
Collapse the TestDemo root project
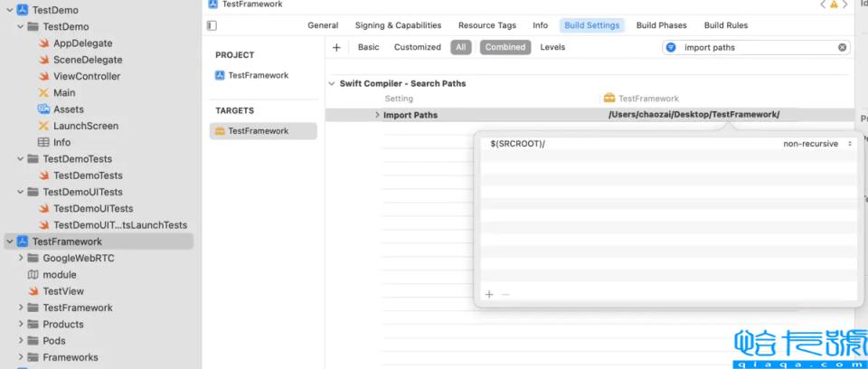[9, 10]
